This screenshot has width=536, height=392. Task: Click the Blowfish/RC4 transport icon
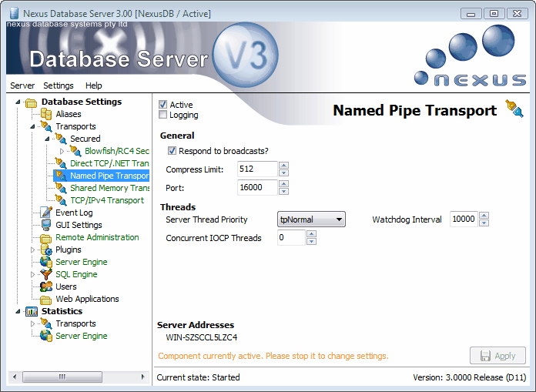tap(75, 151)
